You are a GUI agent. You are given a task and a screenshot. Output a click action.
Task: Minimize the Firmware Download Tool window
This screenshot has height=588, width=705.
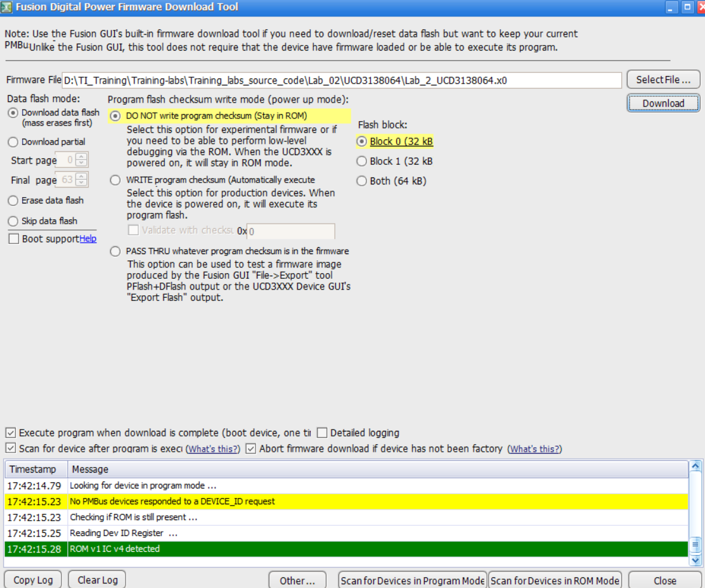tap(671, 7)
